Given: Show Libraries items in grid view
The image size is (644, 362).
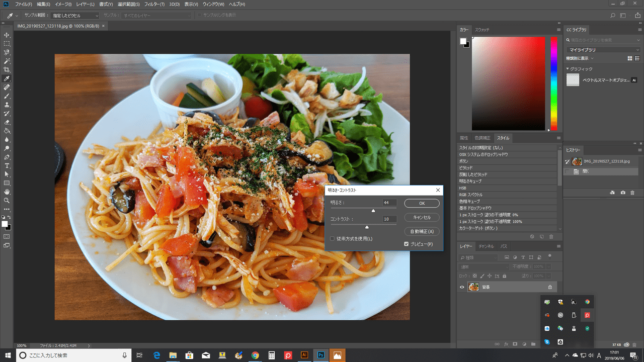Looking at the screenshot, I should (630, 58).
